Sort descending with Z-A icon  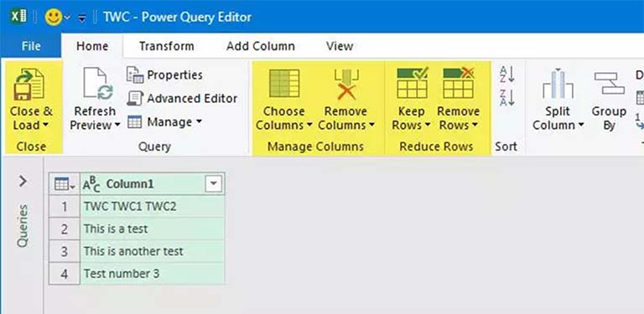click(x=506, y=98)
